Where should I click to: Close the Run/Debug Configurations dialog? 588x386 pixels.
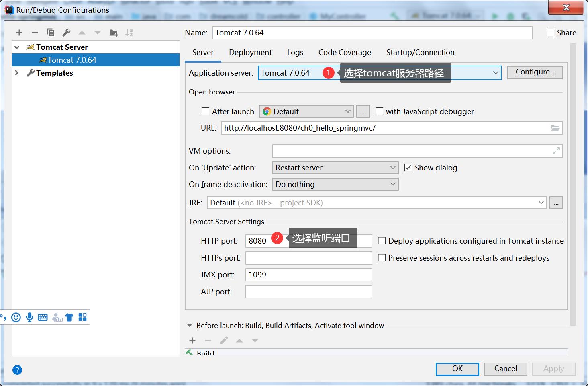point(566,8)
